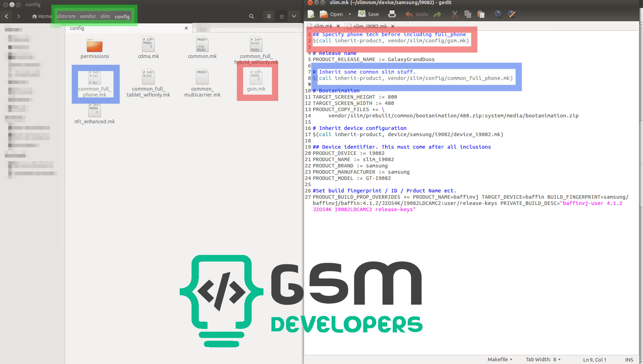643x364 pixels.
Task: Click line 5 PRODUCT_RELEASE_NAME in editor
Action: click(374, 59)
